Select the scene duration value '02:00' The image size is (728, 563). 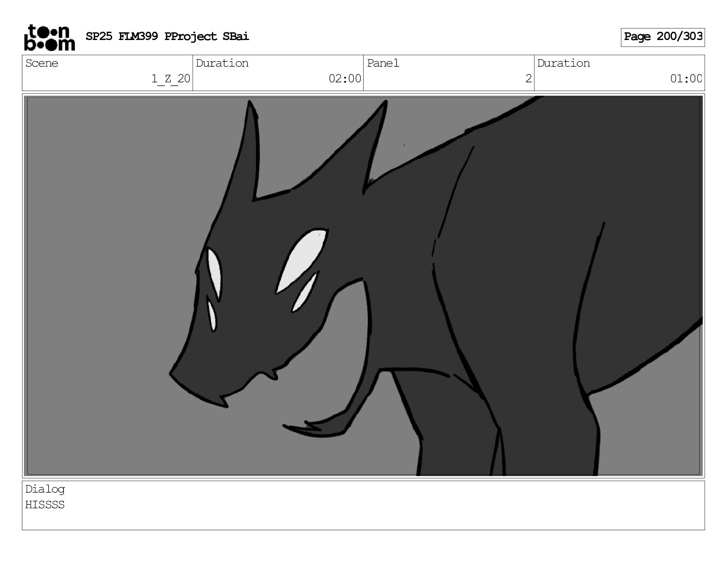(x=345, y=79)
